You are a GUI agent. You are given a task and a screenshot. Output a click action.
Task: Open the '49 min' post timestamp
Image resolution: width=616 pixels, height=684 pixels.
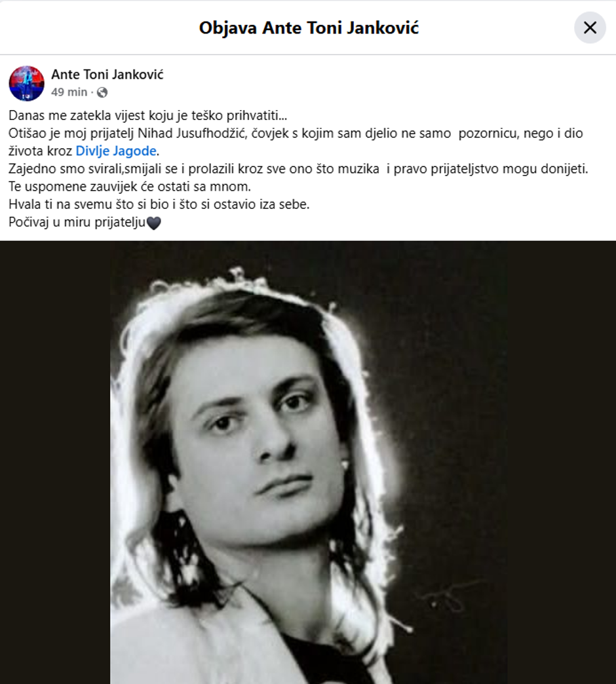(69, 92)
